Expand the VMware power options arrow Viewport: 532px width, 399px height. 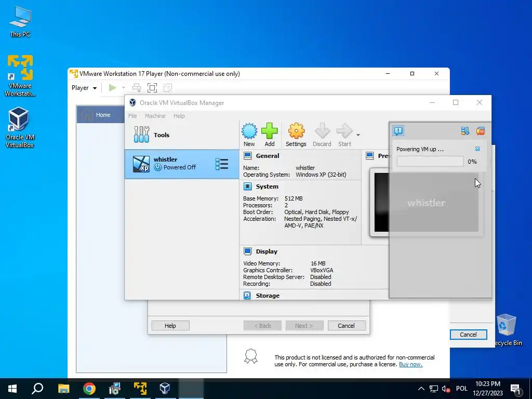click(x=124, y=88)
